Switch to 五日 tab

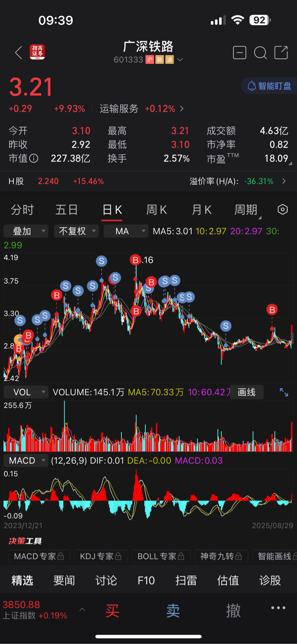[67, 210]
